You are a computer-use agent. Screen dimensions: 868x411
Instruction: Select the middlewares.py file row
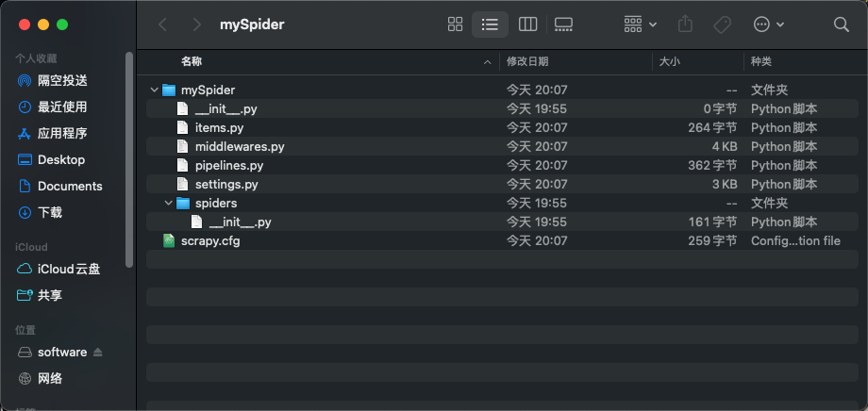(x=502, y=147)
